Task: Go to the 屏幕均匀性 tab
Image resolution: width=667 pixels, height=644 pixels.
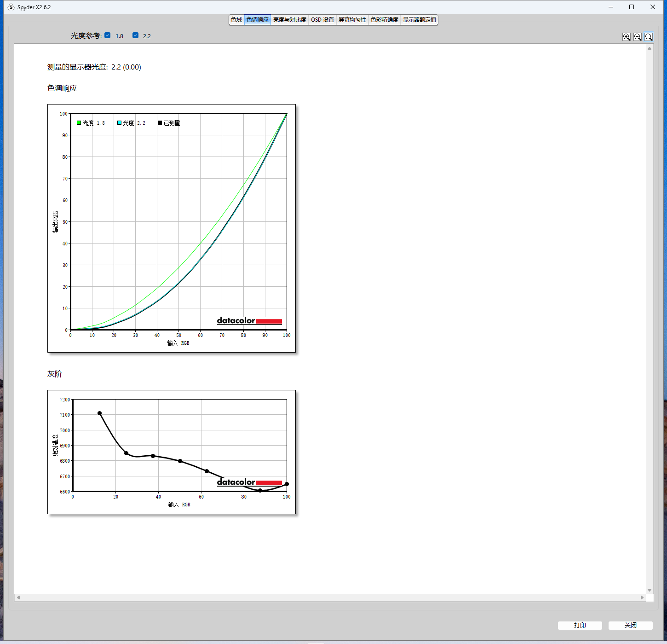Action: coord(352,20)
